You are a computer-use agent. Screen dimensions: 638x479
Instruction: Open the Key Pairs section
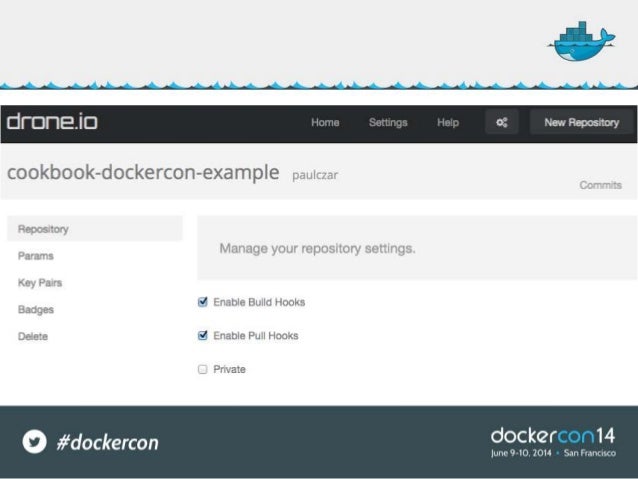pyautogui.click(x=40, y=283)
